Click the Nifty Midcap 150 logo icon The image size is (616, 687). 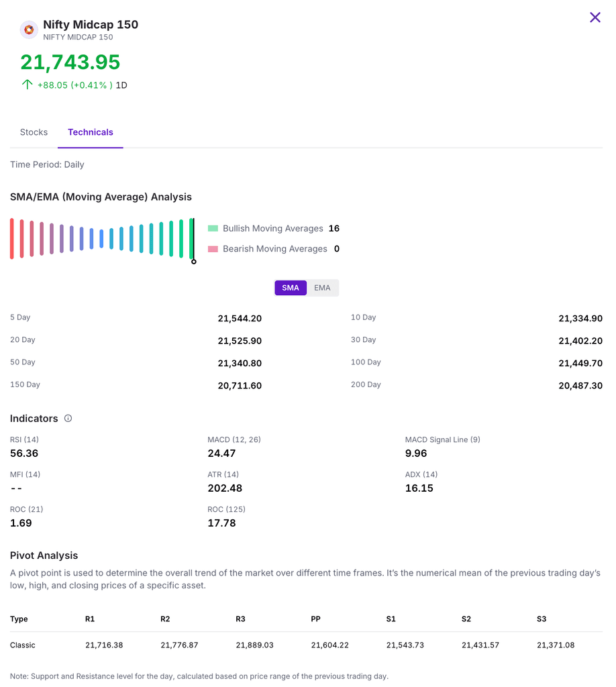click(x=29, y=30)
